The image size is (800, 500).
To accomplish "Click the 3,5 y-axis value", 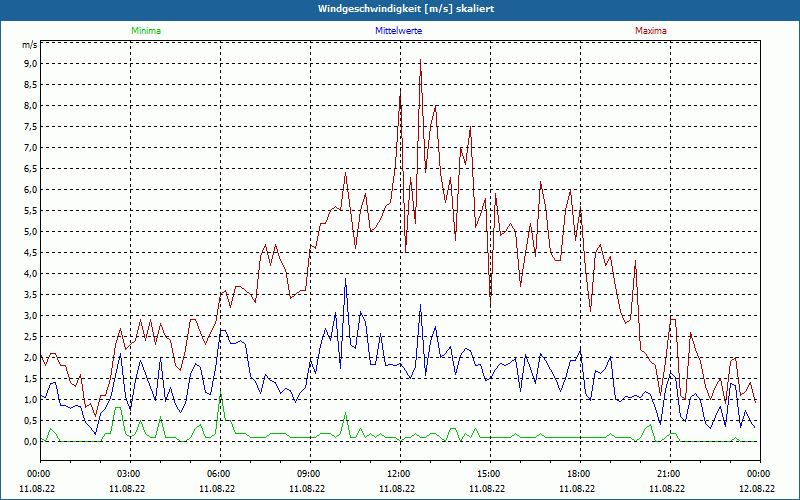I will click(x=30, y=294).
